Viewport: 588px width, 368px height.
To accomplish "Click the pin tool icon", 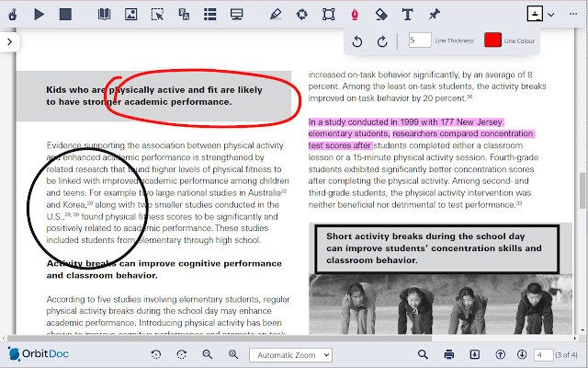I will click(434, 15).
